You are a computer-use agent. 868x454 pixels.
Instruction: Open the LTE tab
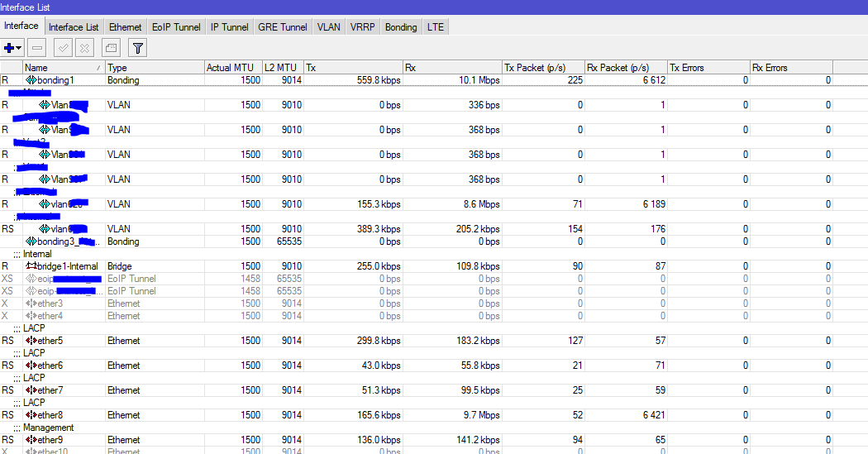coord(436,27)
